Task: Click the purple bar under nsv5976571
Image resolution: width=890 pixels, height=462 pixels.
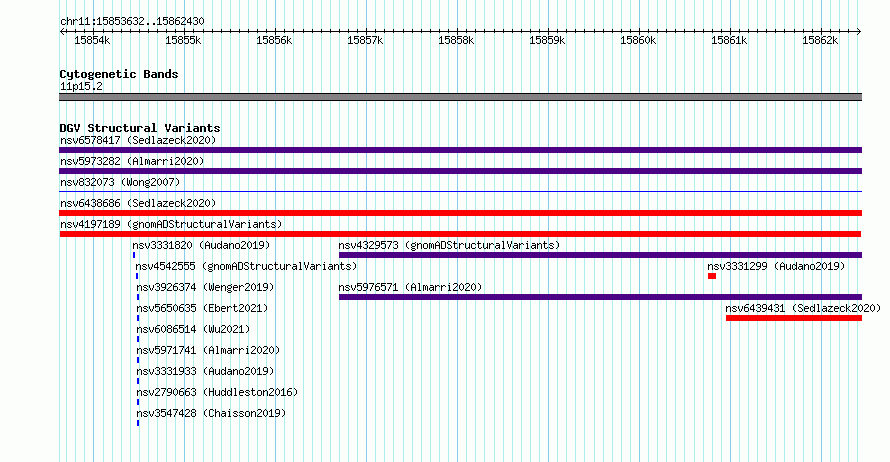Action: pyautogui.click(x=601, y=297)
